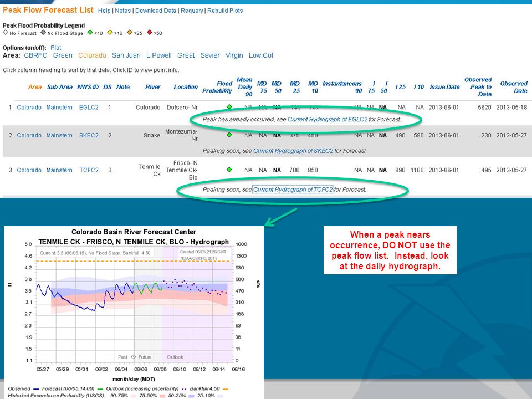The width and height of the screenshot is (532, 399).
Task: Click the I 10 value 1100
Action: pyautogui.click(x=417, y=170)
